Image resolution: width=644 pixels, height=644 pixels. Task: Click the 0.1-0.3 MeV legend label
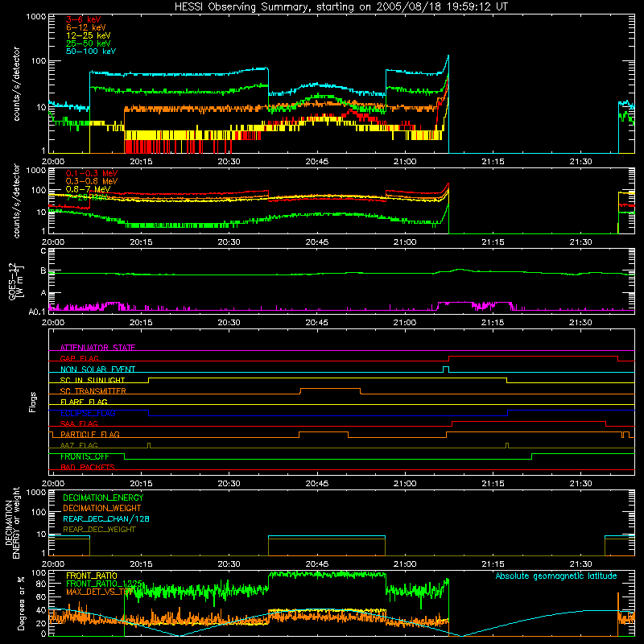[92, 173]
